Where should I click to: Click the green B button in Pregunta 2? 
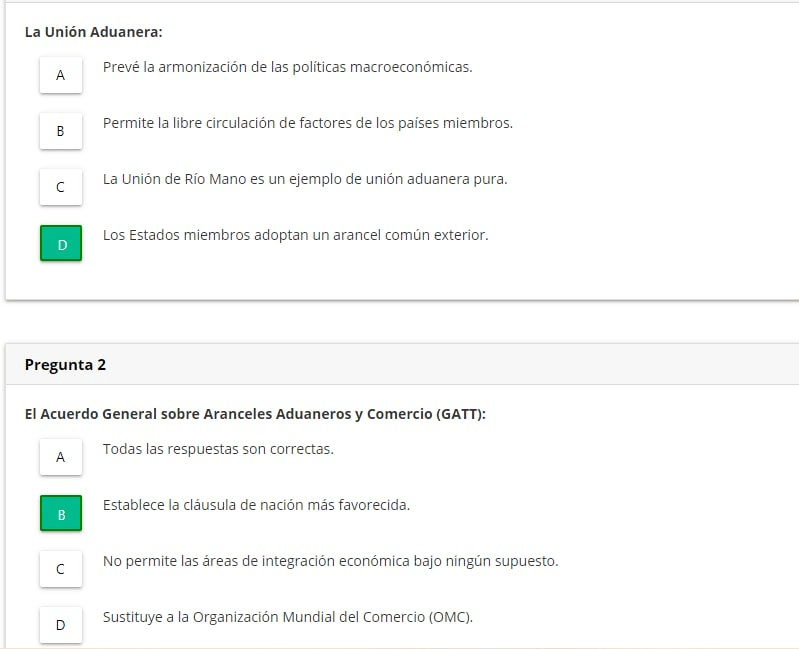[60, 513]
